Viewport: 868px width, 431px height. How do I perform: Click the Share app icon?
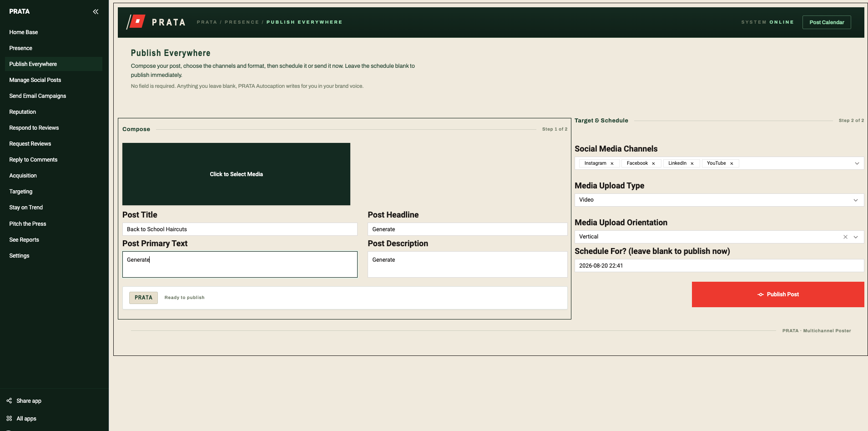(x=9, y=401)
